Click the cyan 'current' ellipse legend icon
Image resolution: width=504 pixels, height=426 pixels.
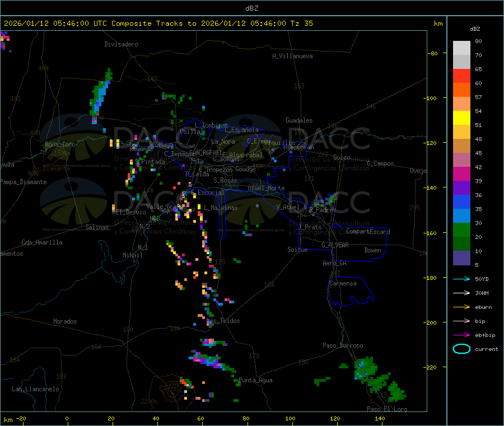tap(461, 349)
